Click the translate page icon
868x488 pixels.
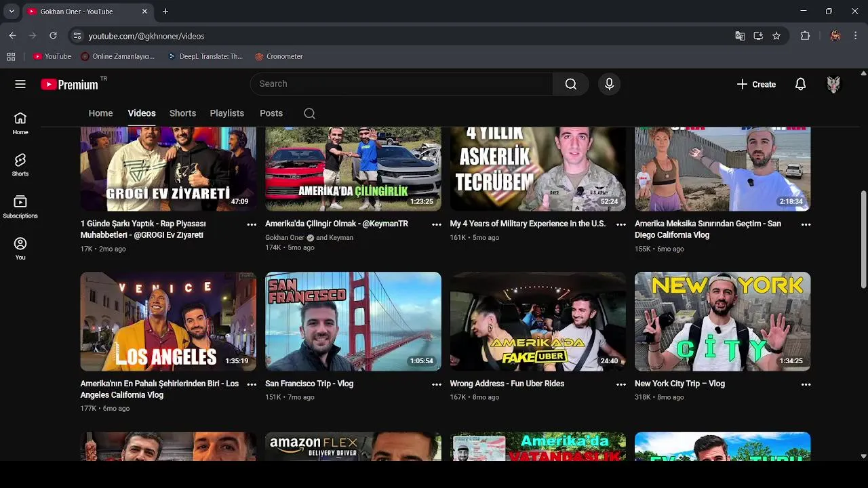(x=740, y=36)
